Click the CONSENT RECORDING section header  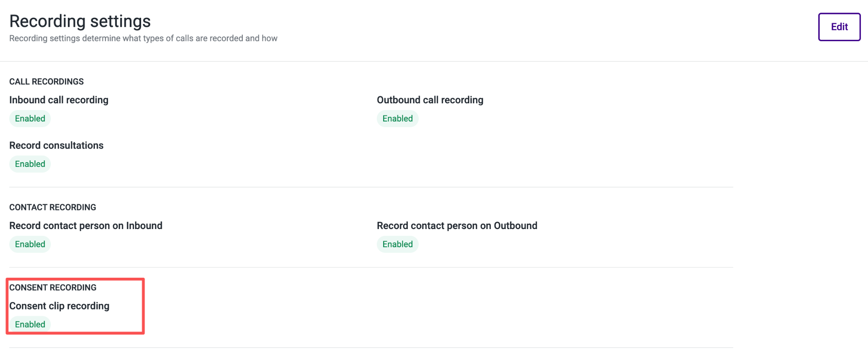[x=53, y=287]
